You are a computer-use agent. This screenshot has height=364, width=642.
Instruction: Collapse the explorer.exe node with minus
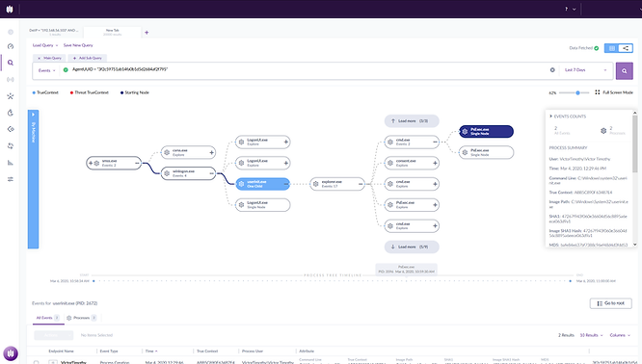pos(361,184)
